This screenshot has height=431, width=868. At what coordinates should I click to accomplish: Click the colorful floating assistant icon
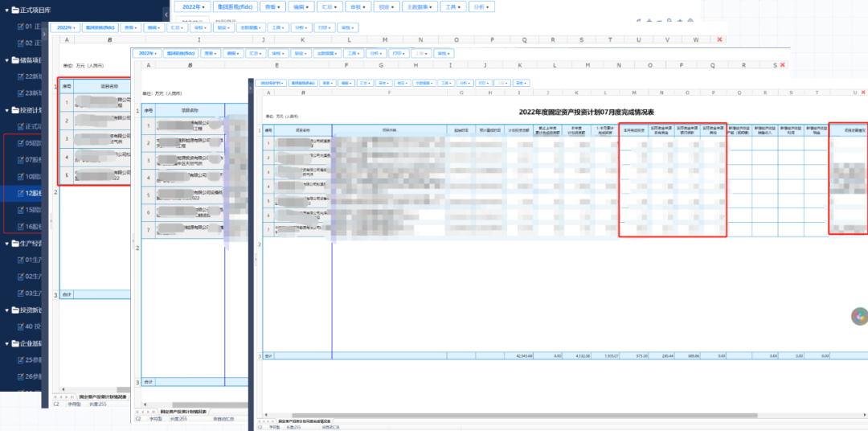pos(859,316)
